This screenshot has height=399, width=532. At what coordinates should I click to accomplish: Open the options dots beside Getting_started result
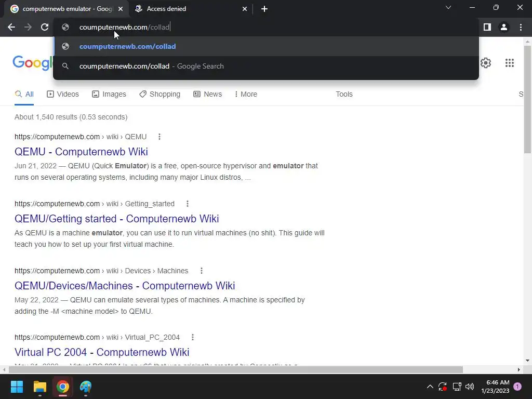[x=187, y=204]
